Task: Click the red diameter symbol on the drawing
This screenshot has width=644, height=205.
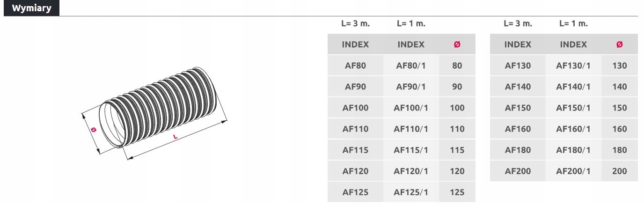Action: click(94, 130)
